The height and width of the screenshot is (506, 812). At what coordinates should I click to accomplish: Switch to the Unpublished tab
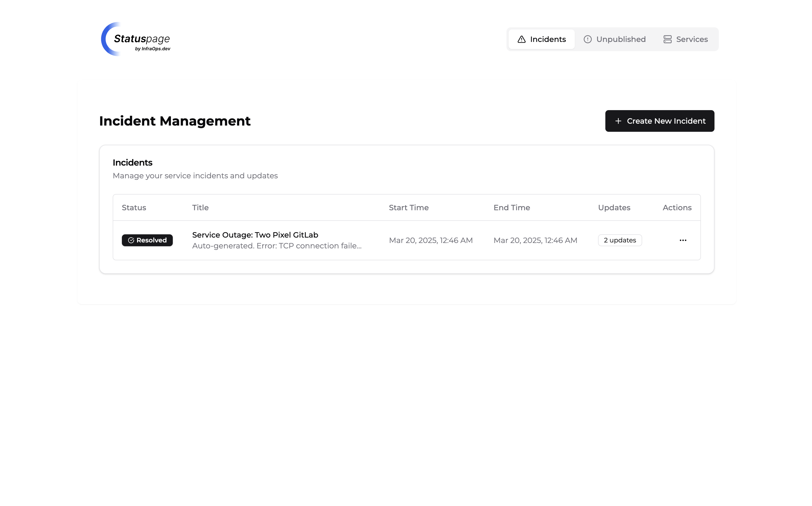614,39
